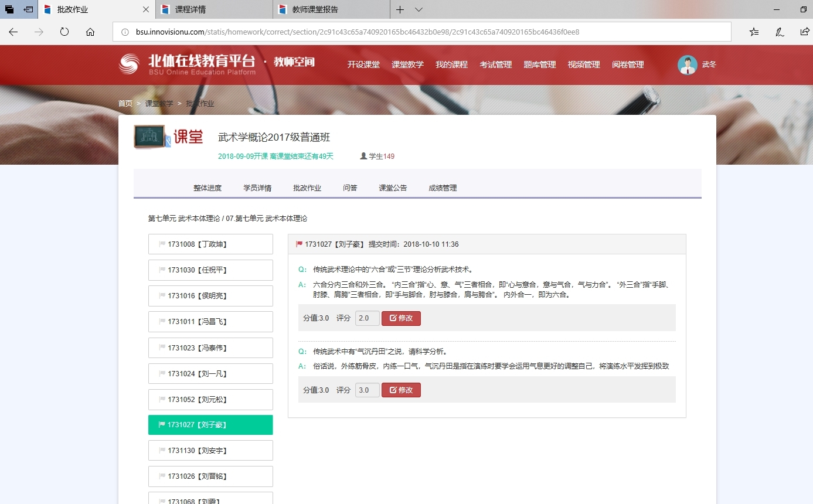Click the 首页 breadcrumb link
Screen dimensions: 813x504
point(125,103)
